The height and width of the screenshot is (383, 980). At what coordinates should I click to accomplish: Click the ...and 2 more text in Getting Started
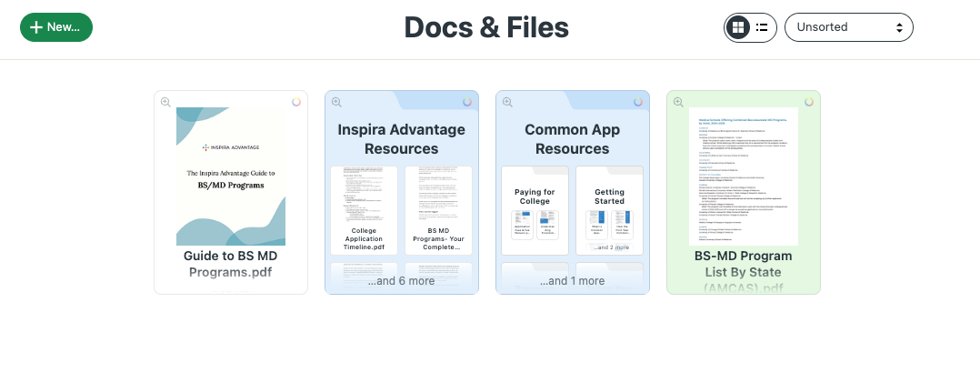coord(610,247)
